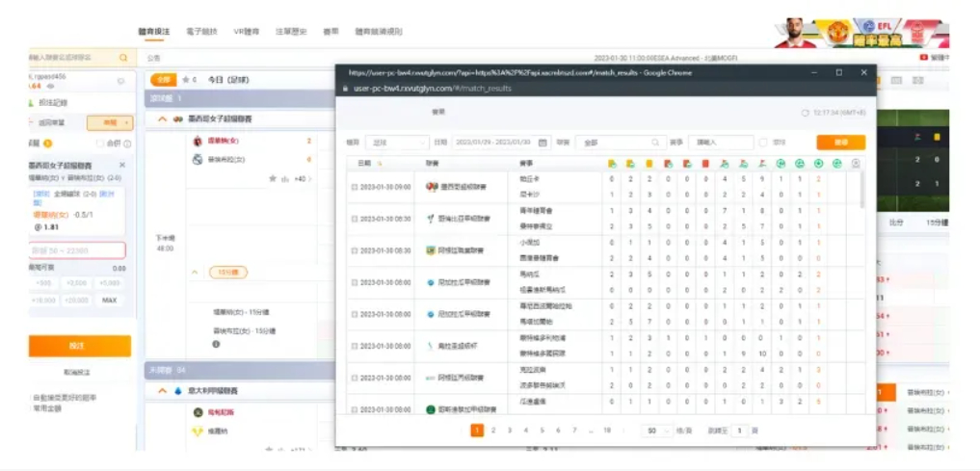Click the orange search button in results popup
This screenshot has width=980, height=471.
click(840, 143)
